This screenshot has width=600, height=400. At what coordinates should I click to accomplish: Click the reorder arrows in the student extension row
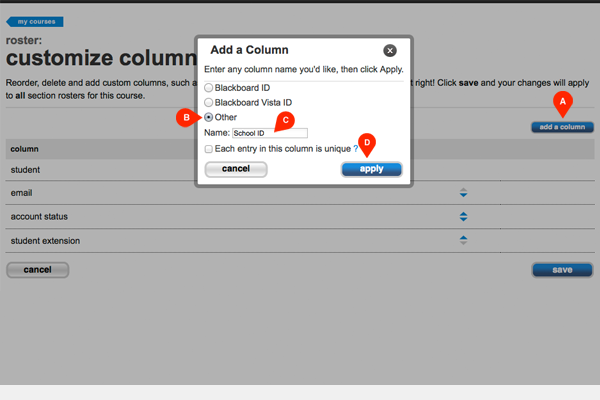point(463,240)
